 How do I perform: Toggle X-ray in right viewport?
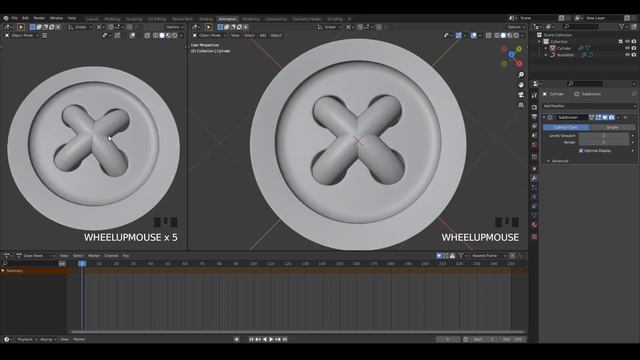click(489, 36)
